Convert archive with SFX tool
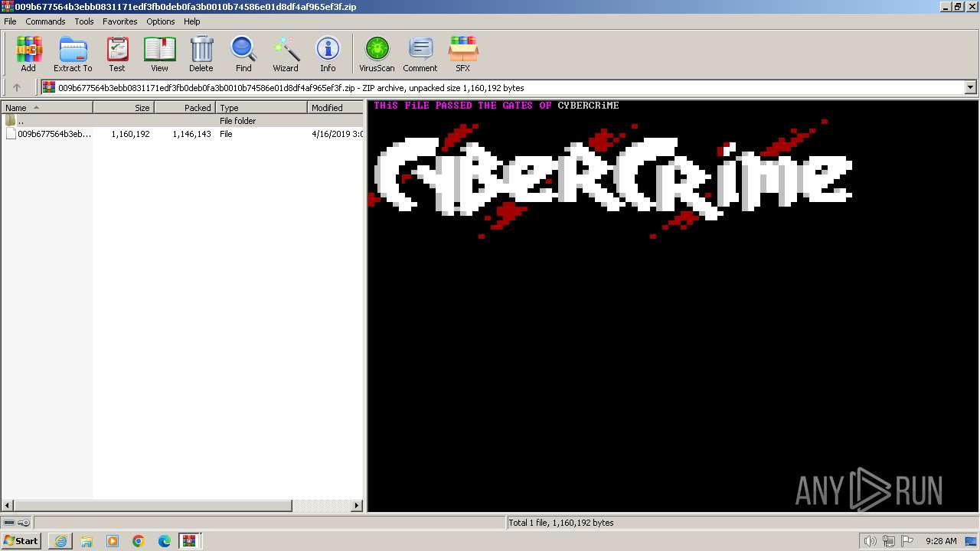980x551 pixels. coord(463,54)
